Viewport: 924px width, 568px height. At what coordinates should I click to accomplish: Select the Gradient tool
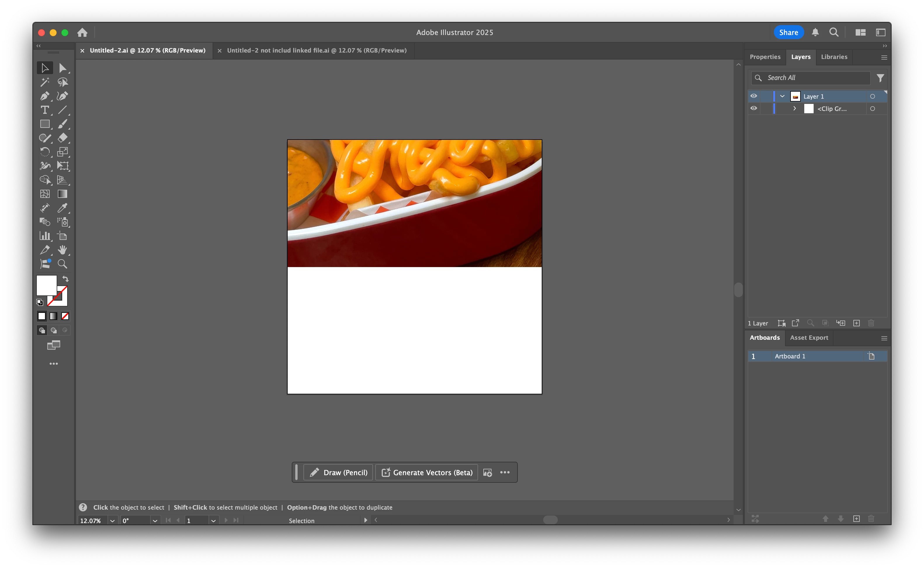tap(62, 194)
